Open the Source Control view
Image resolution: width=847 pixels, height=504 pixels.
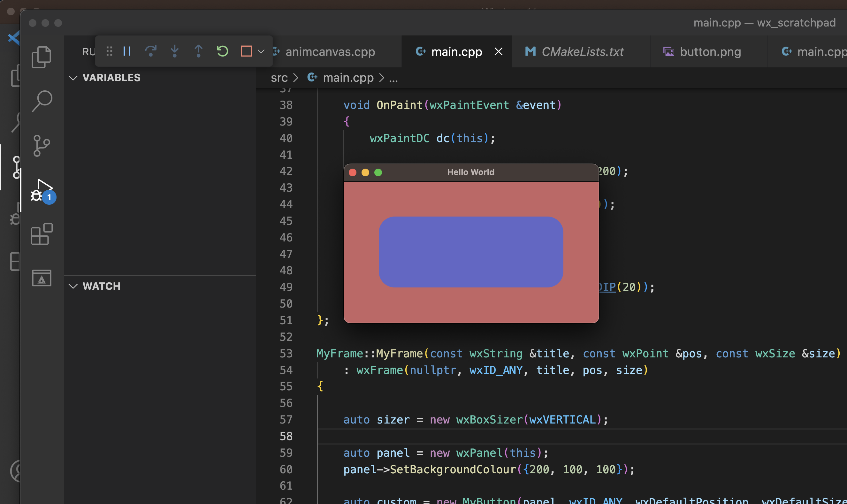coord(41,146)
